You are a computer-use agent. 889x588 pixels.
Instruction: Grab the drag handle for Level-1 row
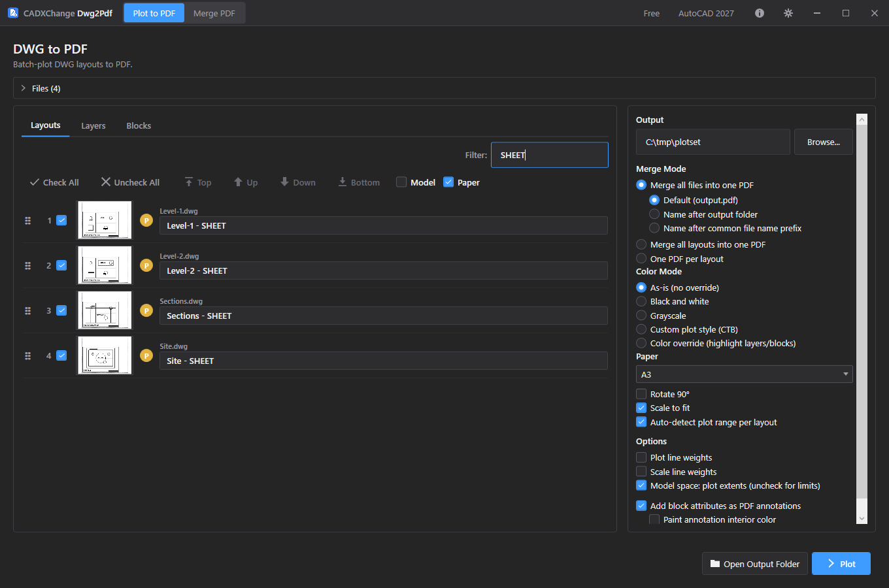click(x=28, y=221)
